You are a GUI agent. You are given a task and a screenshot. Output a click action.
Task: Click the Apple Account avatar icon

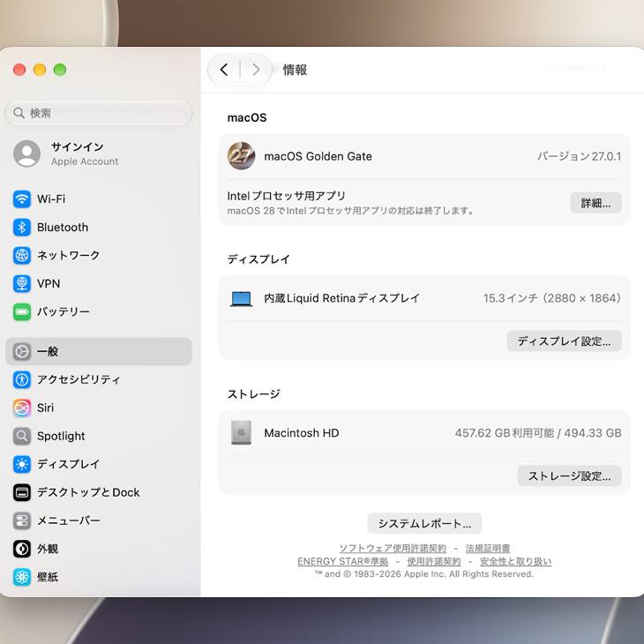[x=27, y=154]
